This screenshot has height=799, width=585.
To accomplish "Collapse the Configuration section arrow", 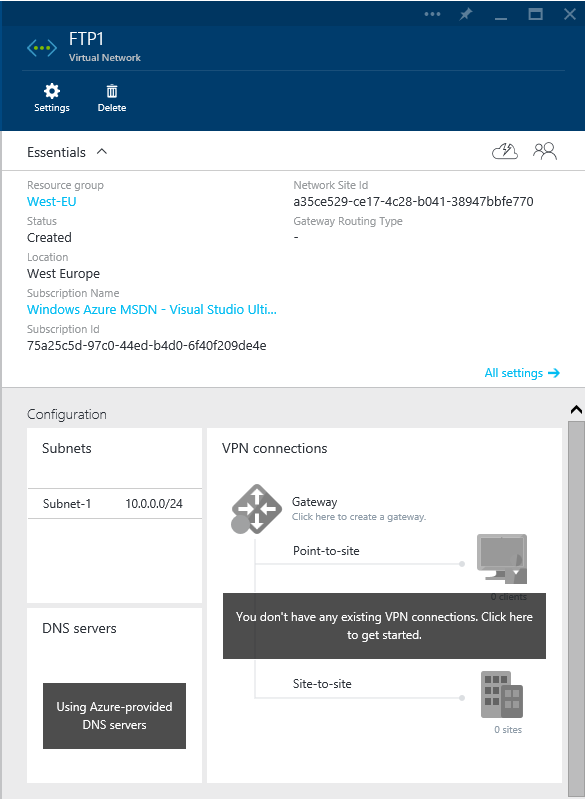I will (x=576, y=409).
